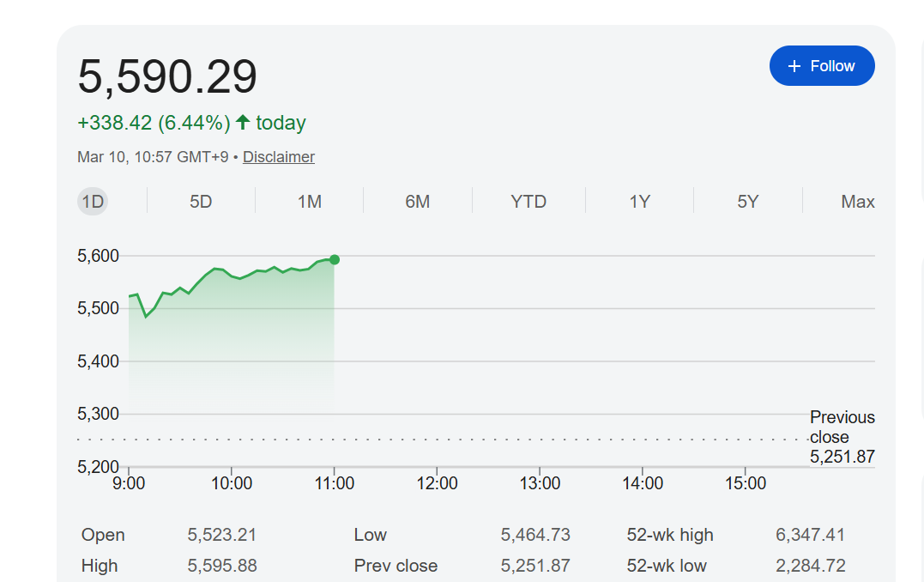Click the High value 5,595.88
The height and width of the screenshot is (582, 924).
click(221, 566)
